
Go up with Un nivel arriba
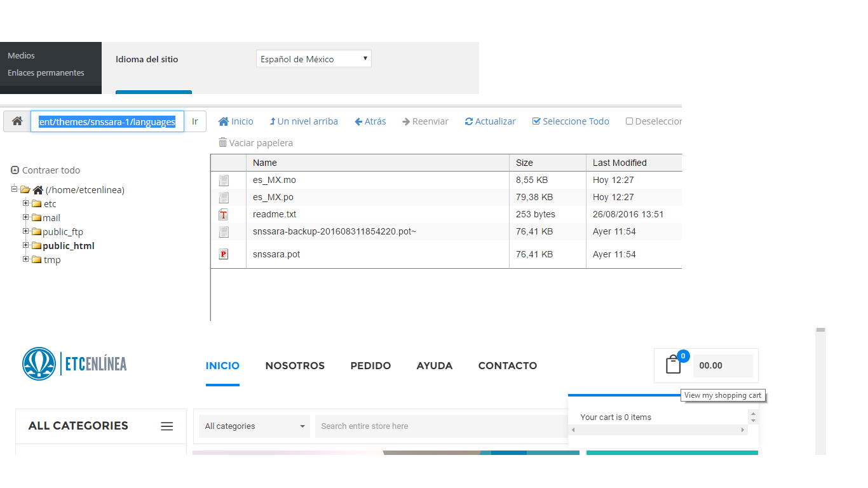304,121
